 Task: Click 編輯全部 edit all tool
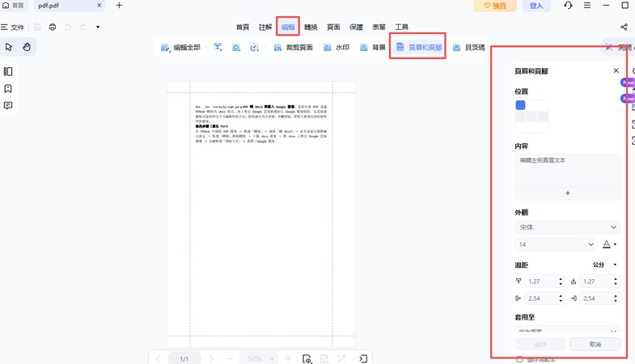(x=180, y=48)
